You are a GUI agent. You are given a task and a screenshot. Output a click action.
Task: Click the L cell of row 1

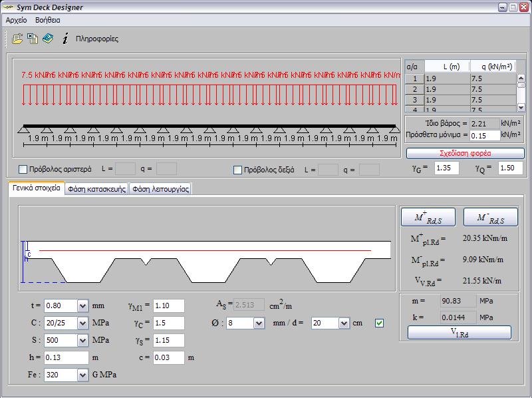pyautogui.click(x=447, y=79)
